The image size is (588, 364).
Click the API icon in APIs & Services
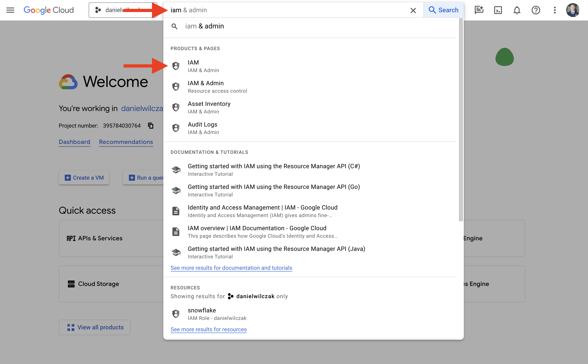click(x=71, y=238)
